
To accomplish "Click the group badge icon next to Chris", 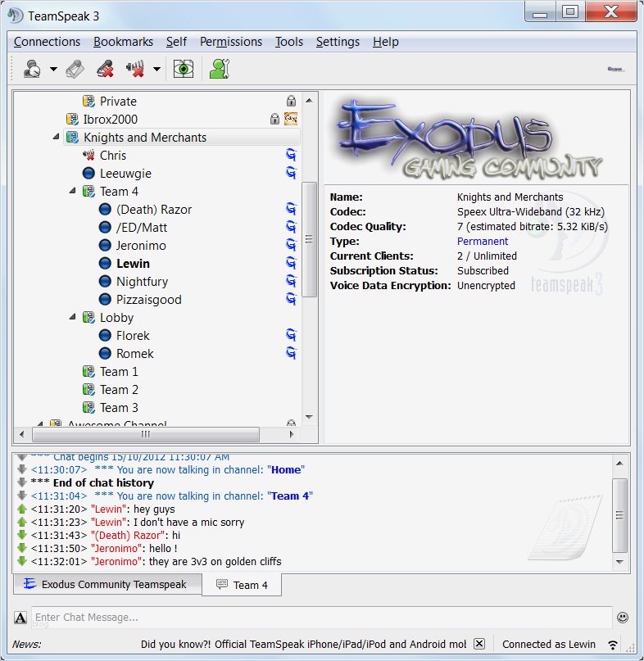I will pos(291,155).
